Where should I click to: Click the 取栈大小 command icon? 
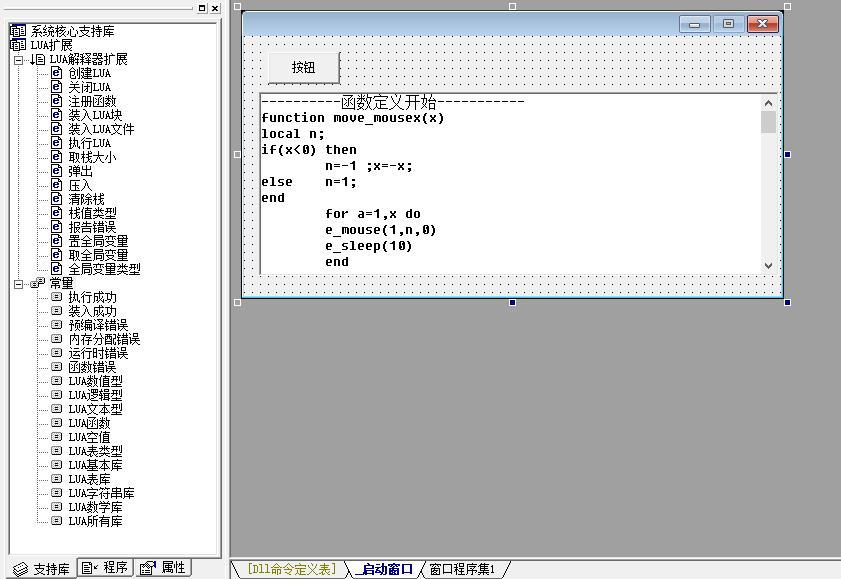point(57,156)
